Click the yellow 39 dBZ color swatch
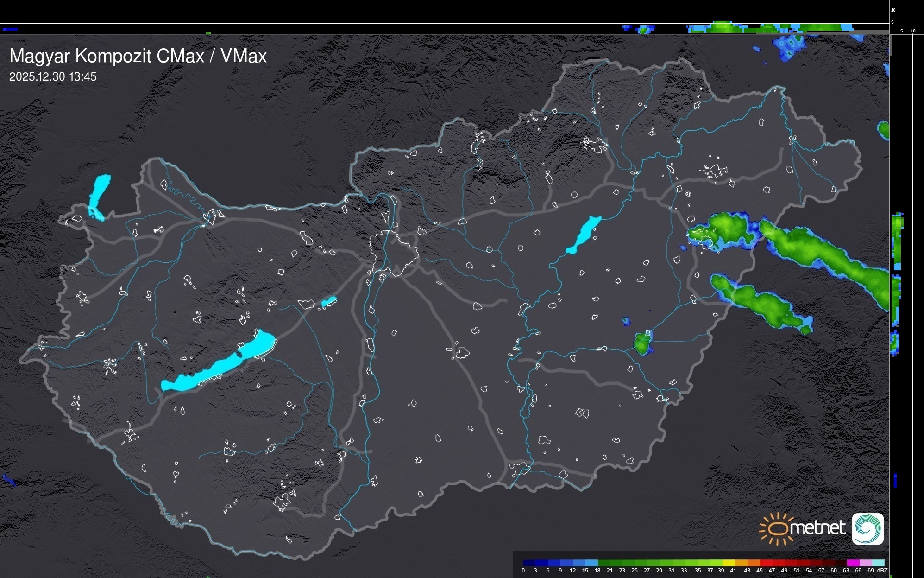The width and height of the screenshot is (924, 578). (728, 563)
